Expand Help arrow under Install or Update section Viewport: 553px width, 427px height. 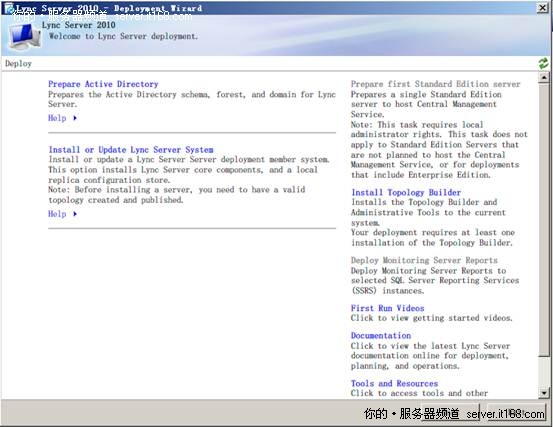[75, 214]
